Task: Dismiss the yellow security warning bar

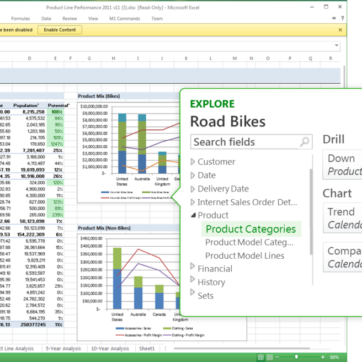Action: pos(340,30)
